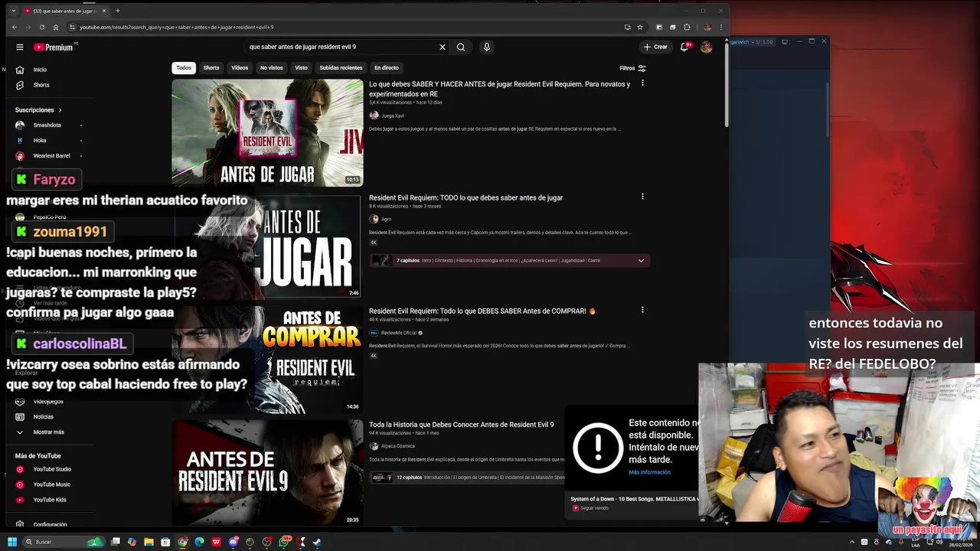Image resolution: width=980 pixels, height=551 pixels.
Task: Open Noticias in the sidebar
Action: coord(43,417)
